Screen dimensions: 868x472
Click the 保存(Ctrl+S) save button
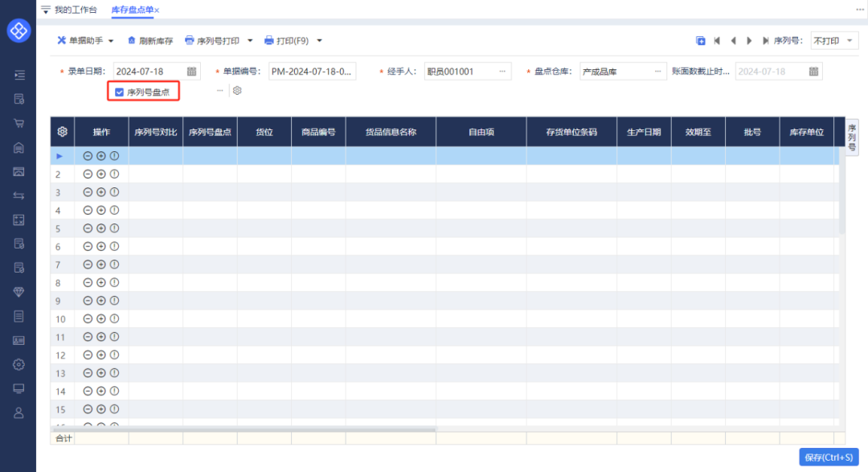(x=829, y=457)
